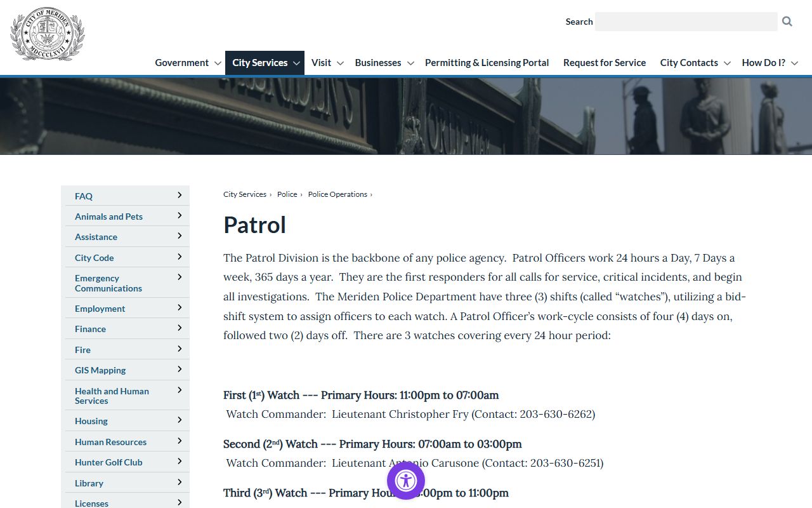Expand the Employment row arrow
This screenshot has width=812, height=508.
[180, 307]
